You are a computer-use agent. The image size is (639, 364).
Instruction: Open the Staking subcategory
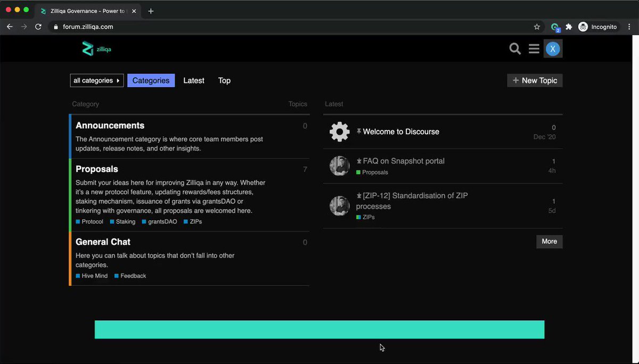coord(122,221)
